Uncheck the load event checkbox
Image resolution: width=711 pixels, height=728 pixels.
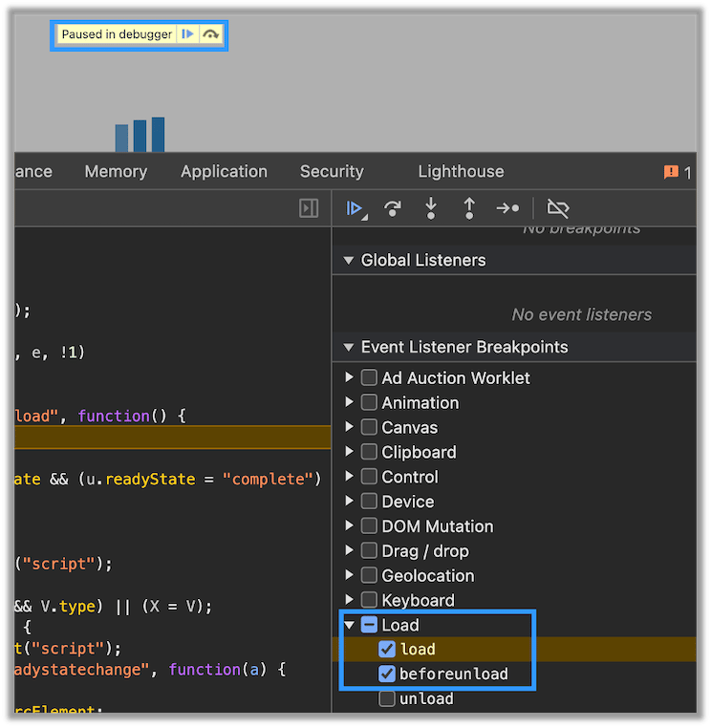(x=386, y=649)
